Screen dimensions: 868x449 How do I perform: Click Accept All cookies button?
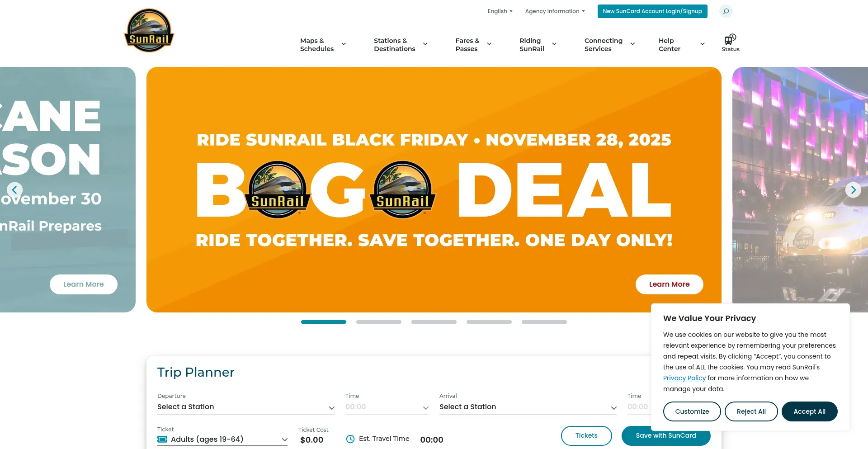(809, 411)
